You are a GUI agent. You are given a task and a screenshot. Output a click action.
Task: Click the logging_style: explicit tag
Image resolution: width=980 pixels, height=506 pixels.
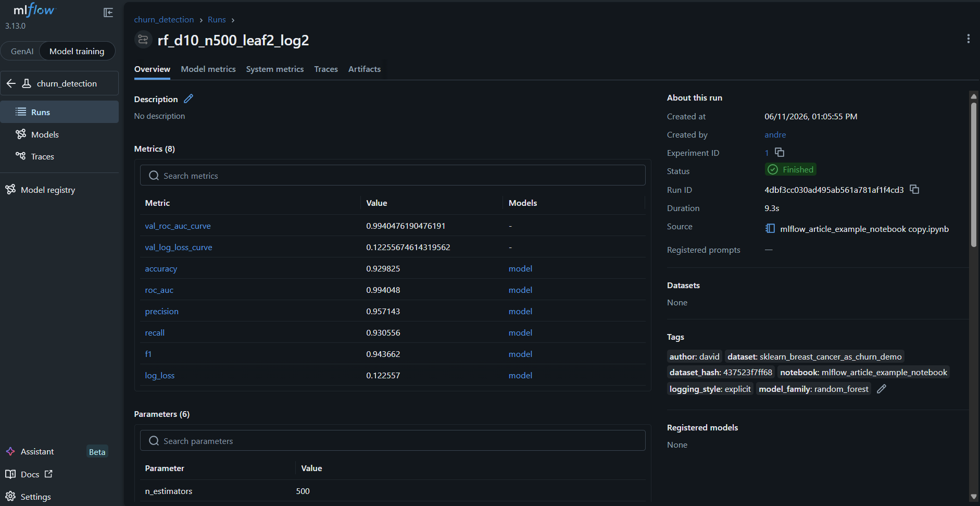(710, 389)
